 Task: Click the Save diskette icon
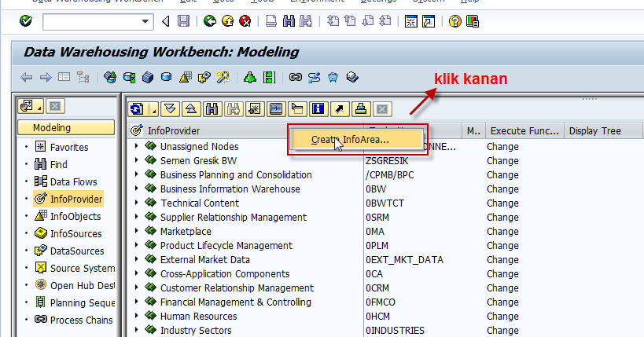pyautogui.click(x=183, y=21)
